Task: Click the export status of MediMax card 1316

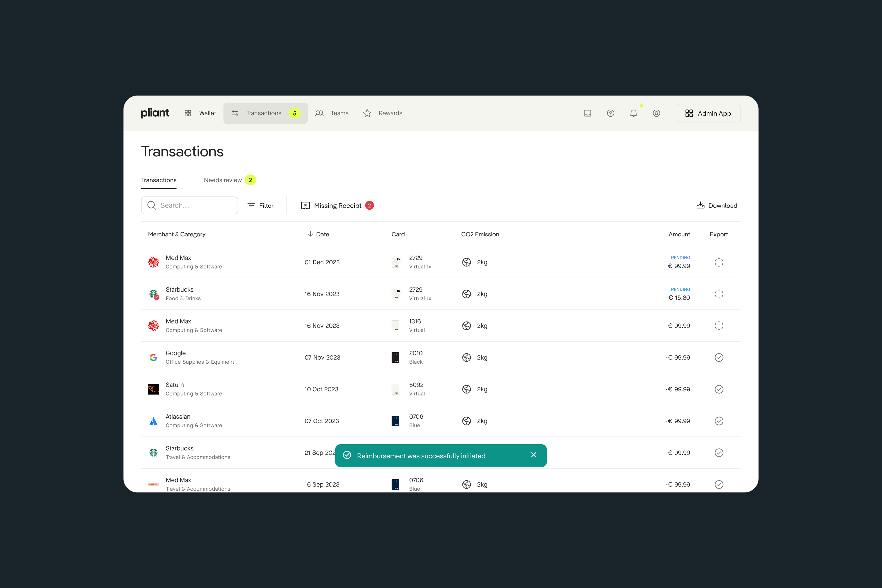Action: [x=719, y=325]
